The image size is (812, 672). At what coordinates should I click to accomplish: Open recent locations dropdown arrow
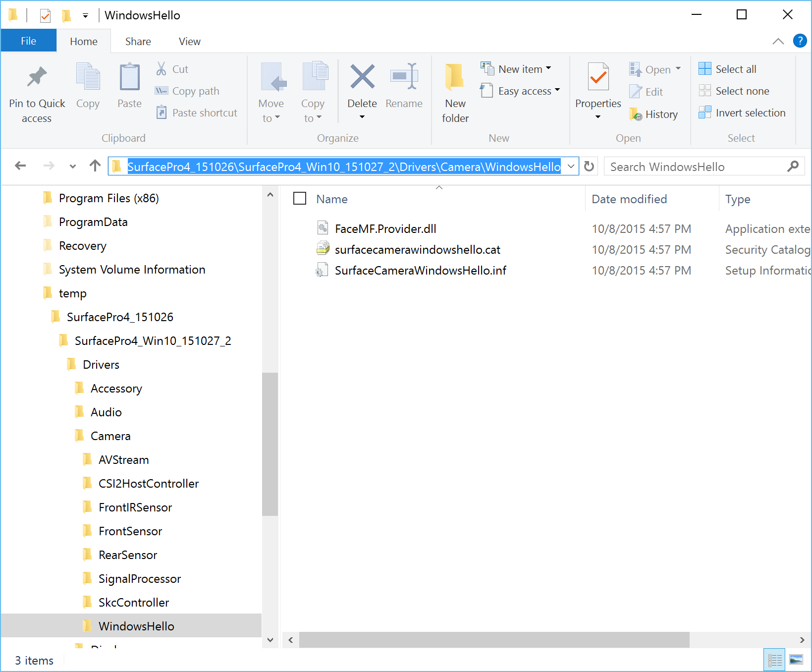tap(73, 166)
